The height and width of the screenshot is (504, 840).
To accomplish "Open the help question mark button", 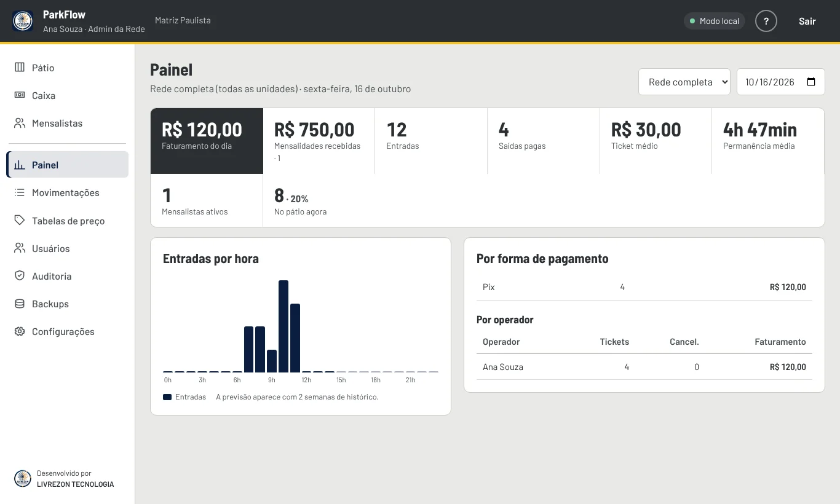I will click(766, 21).
